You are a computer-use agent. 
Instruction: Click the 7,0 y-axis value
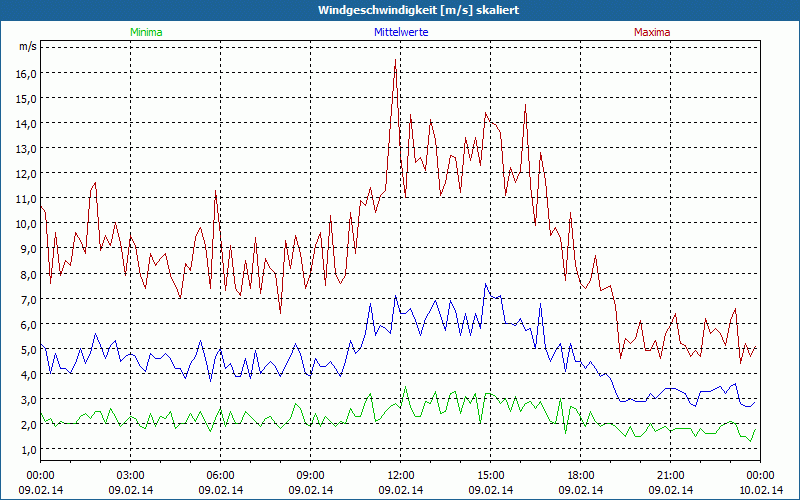point(29,299)
